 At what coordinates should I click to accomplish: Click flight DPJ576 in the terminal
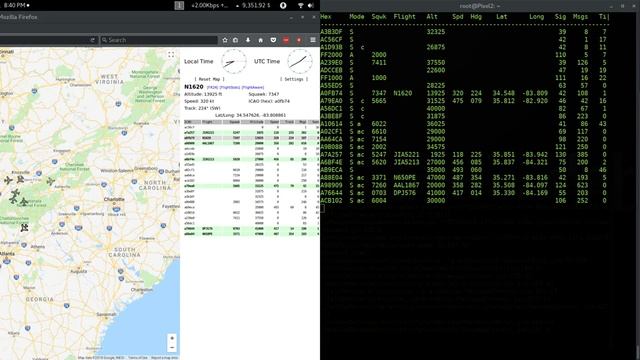click(x=404, y=193)
